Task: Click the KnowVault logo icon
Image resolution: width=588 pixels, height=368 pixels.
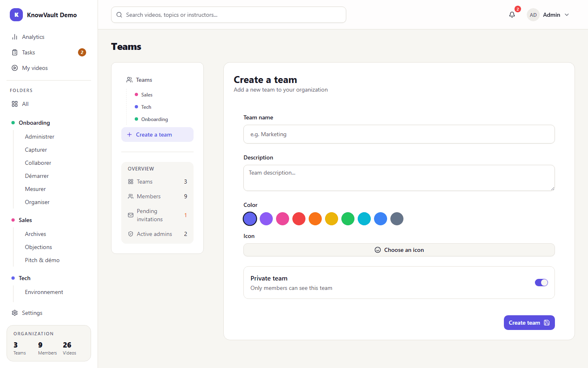Action: pyautogui.click(x=16, y=15)
